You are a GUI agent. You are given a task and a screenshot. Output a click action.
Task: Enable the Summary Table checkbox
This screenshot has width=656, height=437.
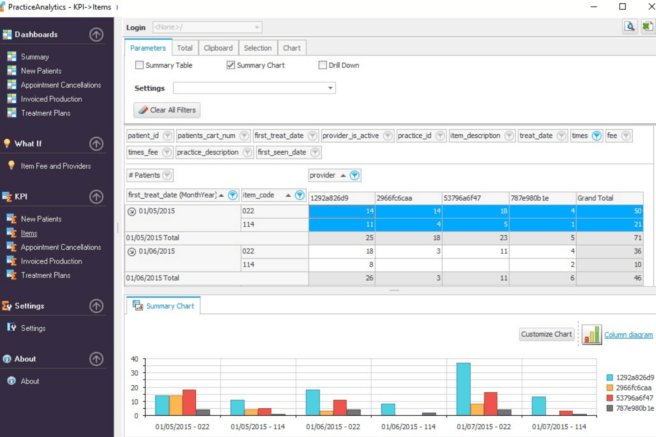click(x=139, y=65)
